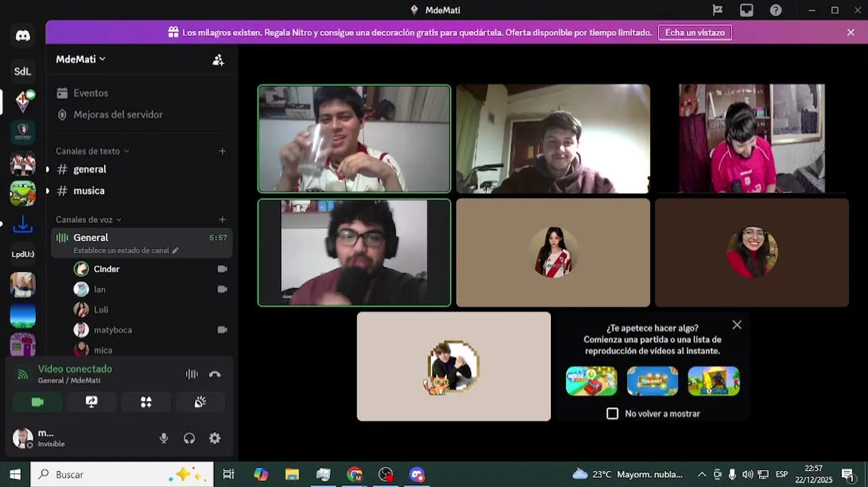Open Discord taskbar icon
868x487 pixels.
tap(417, 474)
